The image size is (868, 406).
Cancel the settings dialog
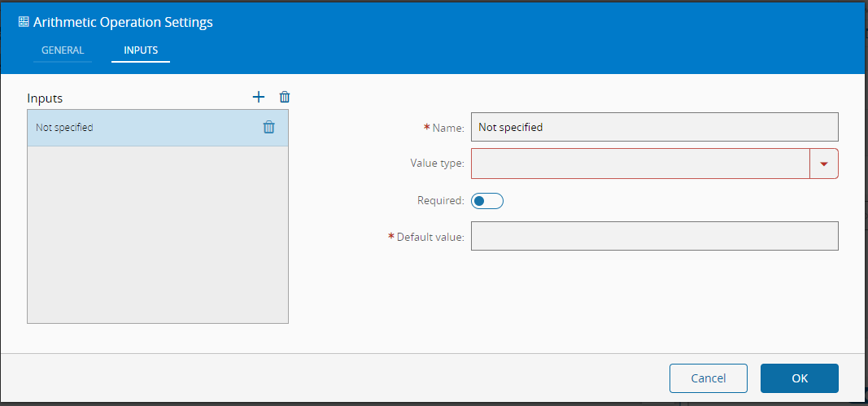point(708,378)
